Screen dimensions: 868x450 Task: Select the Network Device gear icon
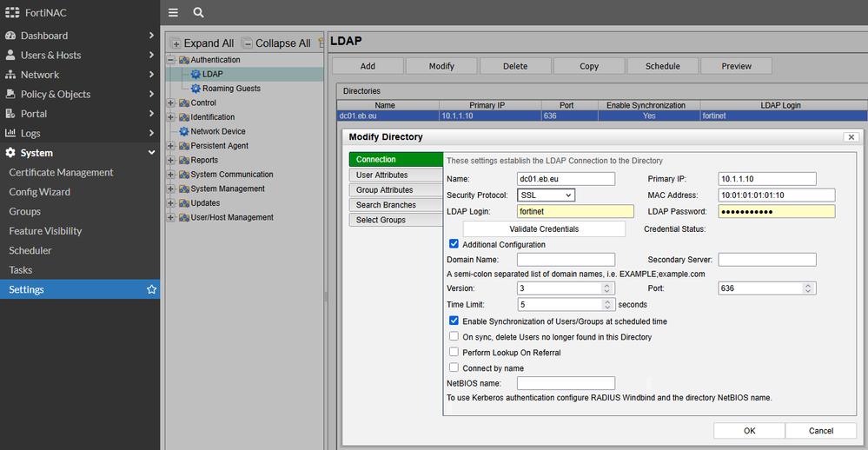pos(183,131)
